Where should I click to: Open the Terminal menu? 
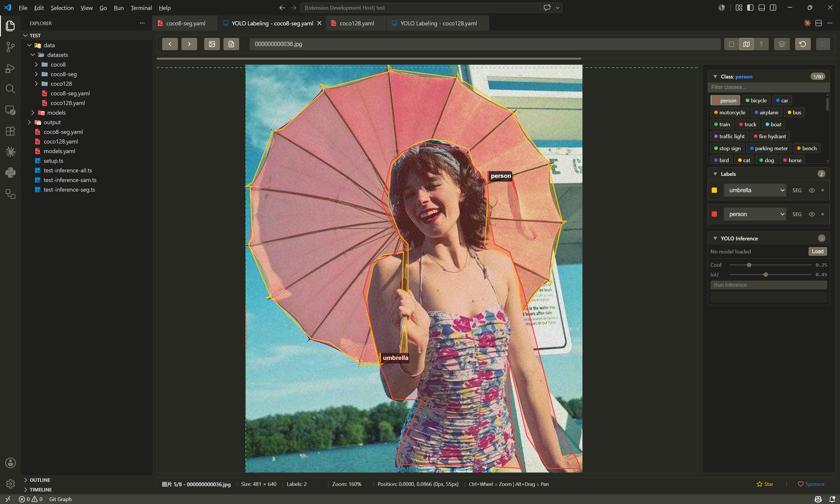tap(141, 8)
